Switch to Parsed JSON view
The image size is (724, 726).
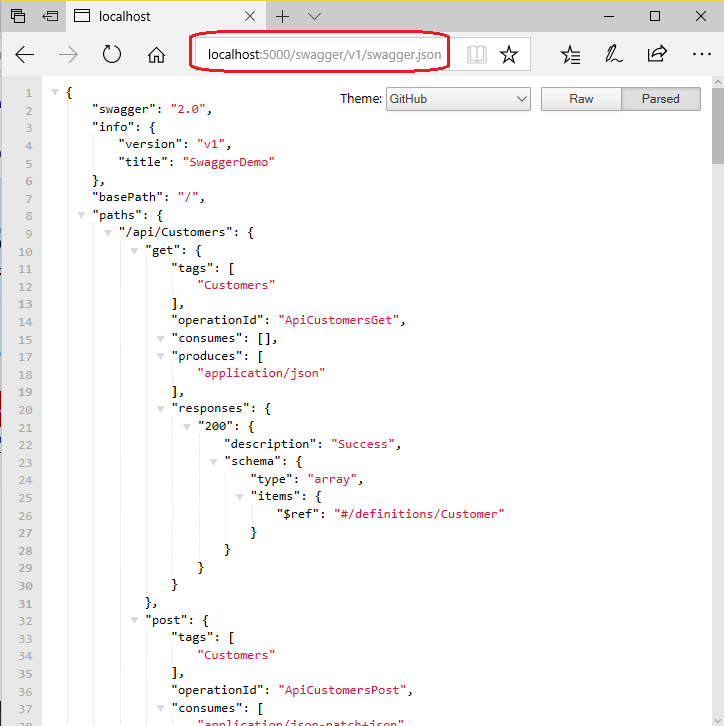pyautogui.click(x=660, y=99)
